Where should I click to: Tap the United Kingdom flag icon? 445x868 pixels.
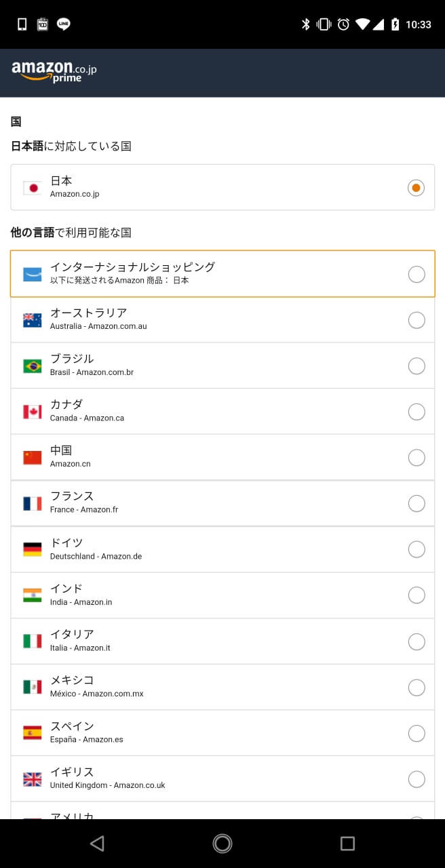32,779
